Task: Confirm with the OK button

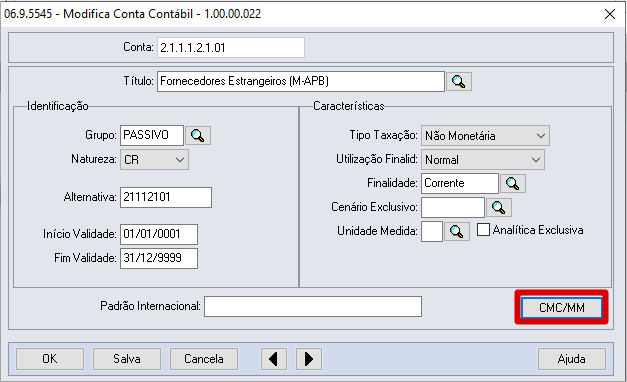Action: pyautogui.click(x=50, y=359)
